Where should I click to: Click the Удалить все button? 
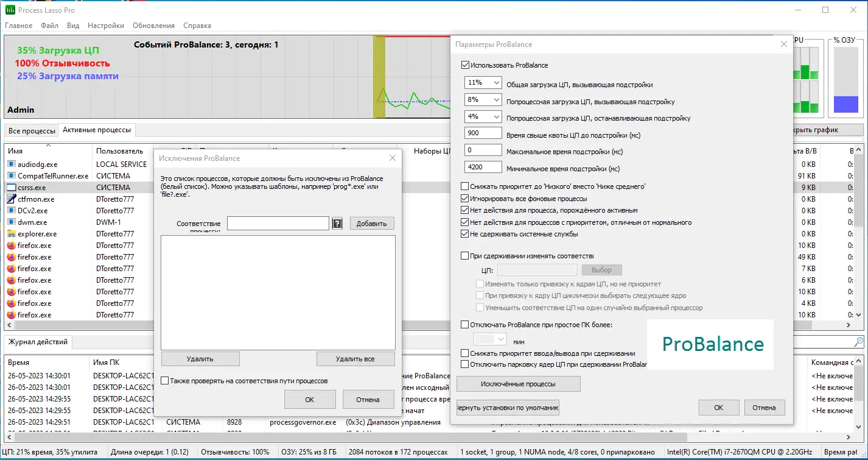[x=355, y=359]
